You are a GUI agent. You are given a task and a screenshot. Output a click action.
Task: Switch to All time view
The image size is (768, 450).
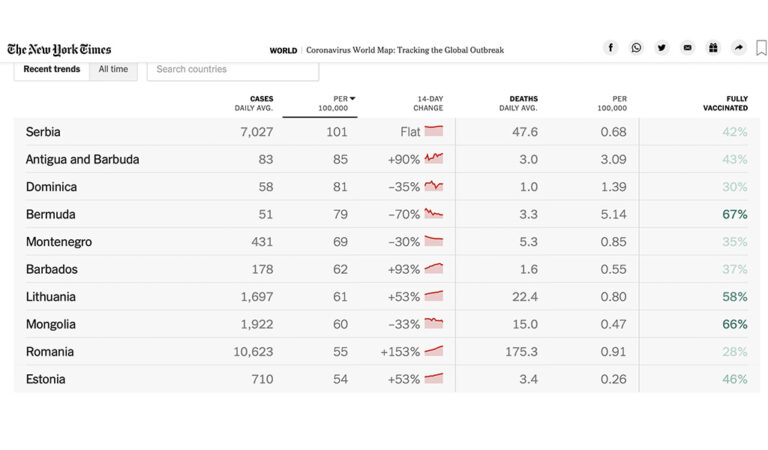pos(113,69)
